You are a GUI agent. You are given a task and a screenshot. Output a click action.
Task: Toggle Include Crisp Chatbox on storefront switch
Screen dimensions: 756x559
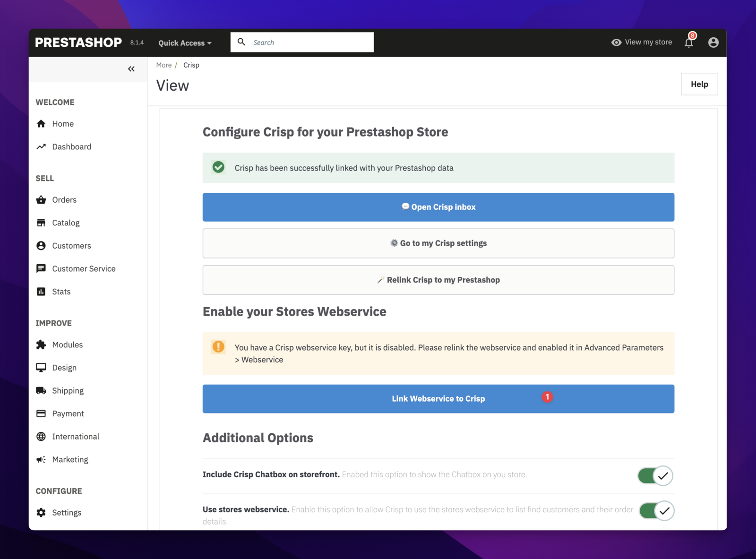pos(655,476)
